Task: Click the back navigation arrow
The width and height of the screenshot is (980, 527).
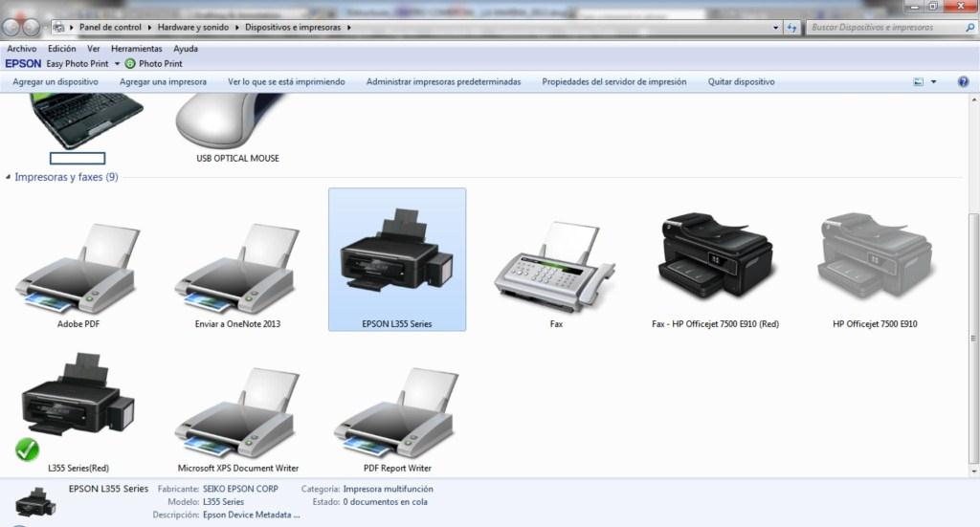Action: coord(11,27)
